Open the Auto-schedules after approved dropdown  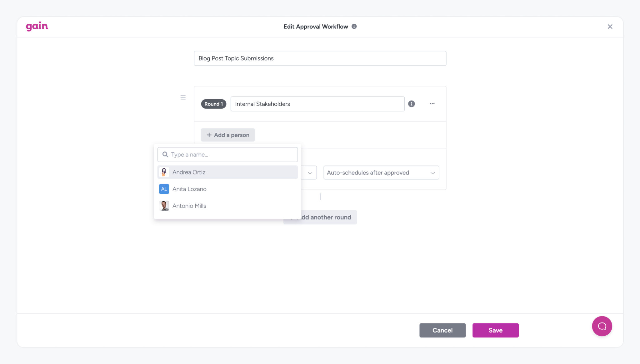click(381, 172)
